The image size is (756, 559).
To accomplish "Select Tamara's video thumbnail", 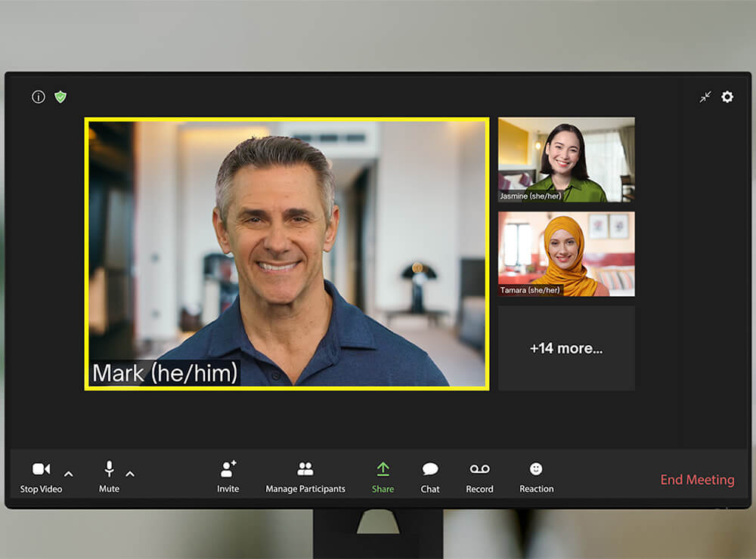I will click(x=566, y=254).
